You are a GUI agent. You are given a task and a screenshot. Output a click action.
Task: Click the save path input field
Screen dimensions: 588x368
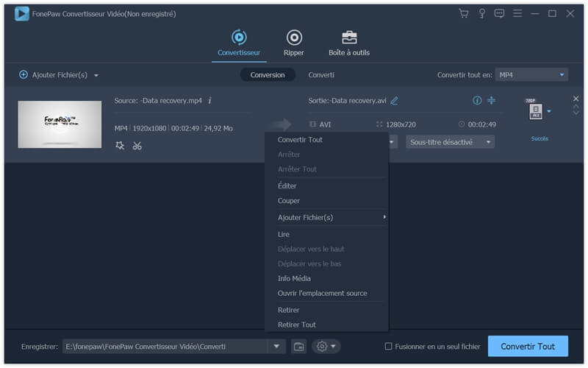(165, 347)
